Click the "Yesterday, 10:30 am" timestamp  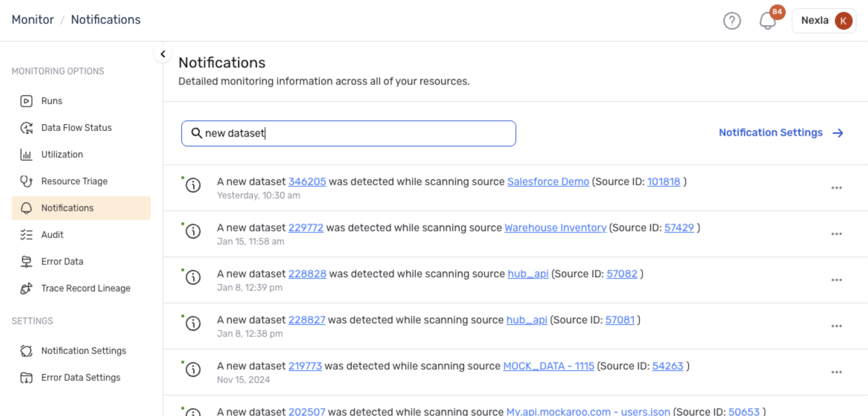click(258, 196)
